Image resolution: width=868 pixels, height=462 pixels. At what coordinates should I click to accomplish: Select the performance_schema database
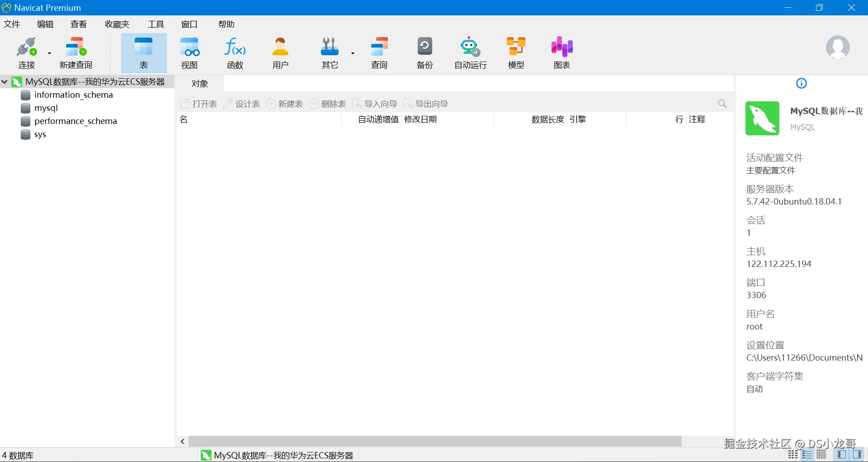coord(75,121)
